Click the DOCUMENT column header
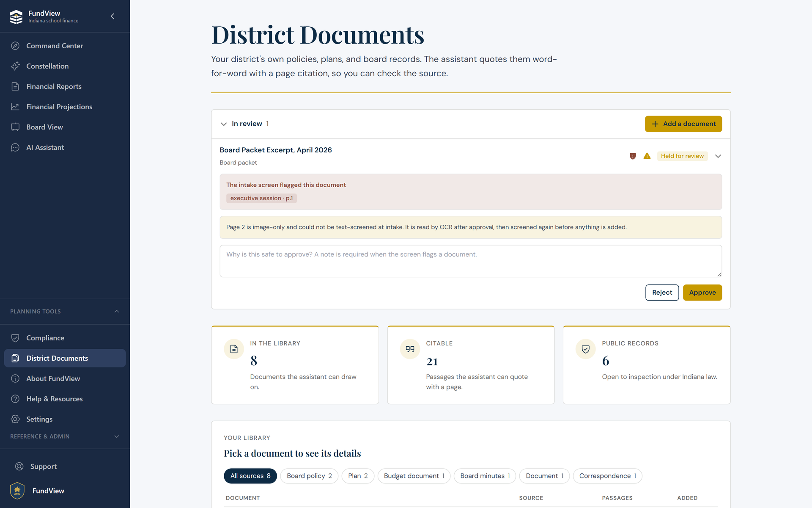This screenshot has width=812, height=508. [243, 498]
